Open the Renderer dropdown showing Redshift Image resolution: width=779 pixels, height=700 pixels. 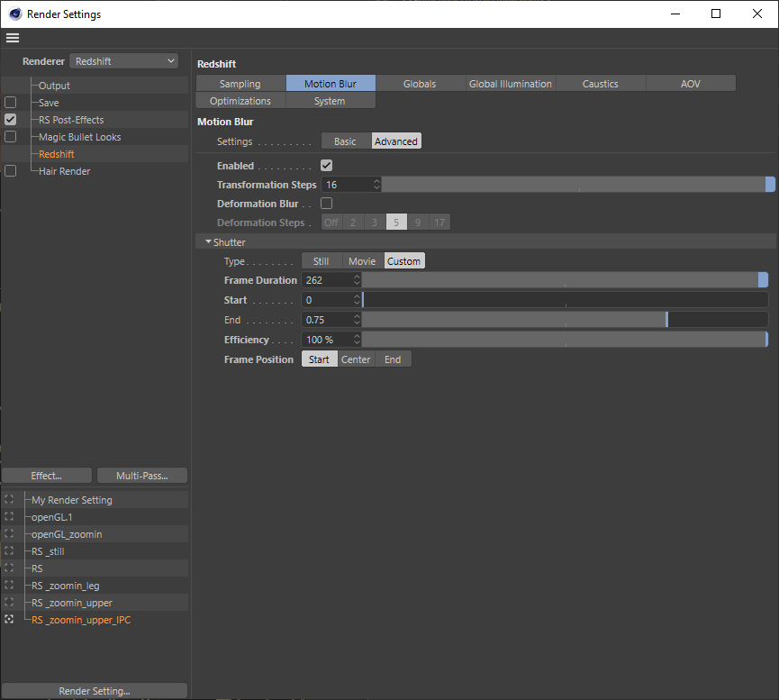tap(124, 61)
